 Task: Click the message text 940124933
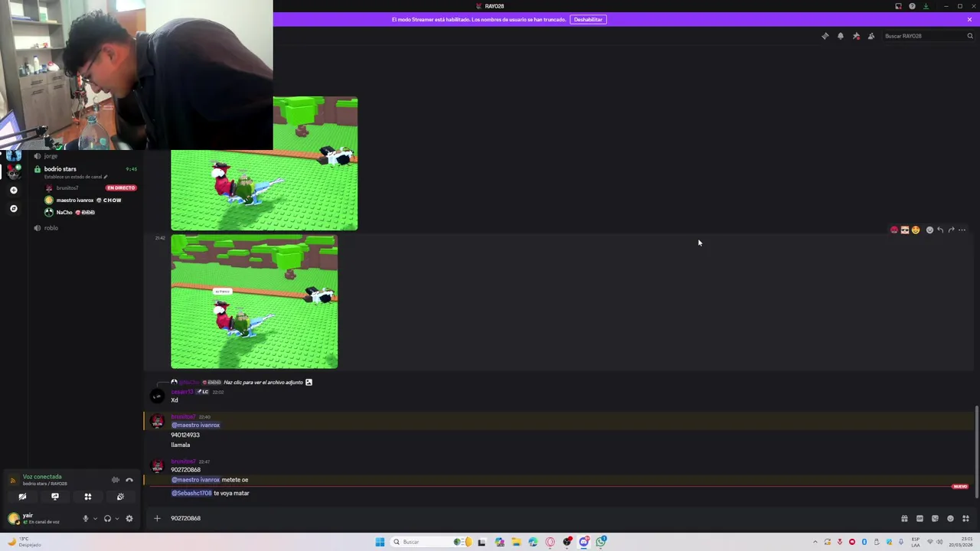tap(185, 435)
